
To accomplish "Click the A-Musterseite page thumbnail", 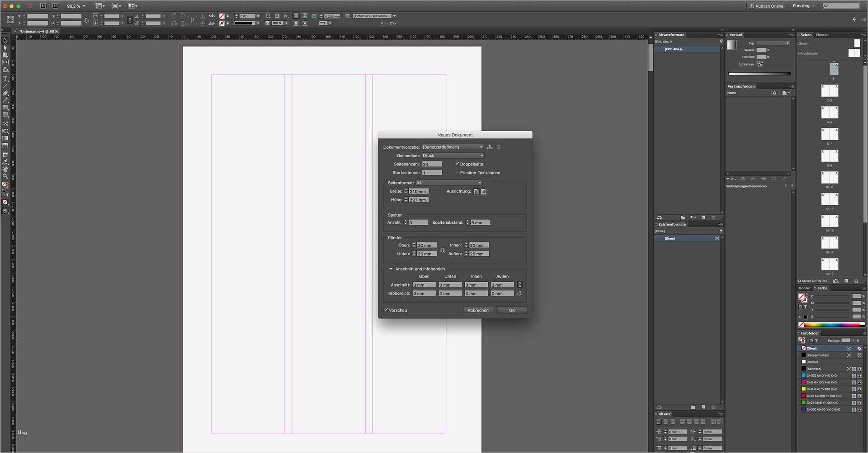I will click(854, 53).
